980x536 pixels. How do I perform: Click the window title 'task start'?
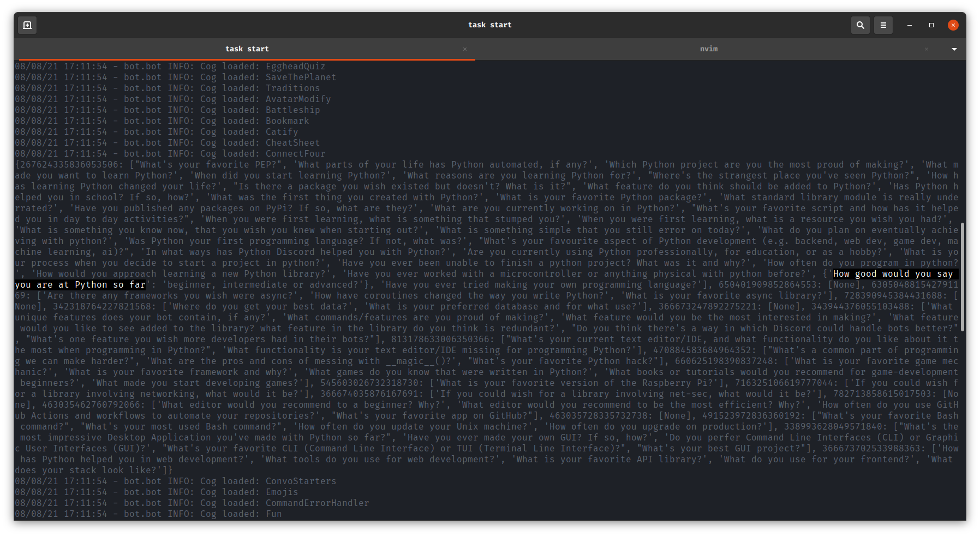click(x=490, y=25)
